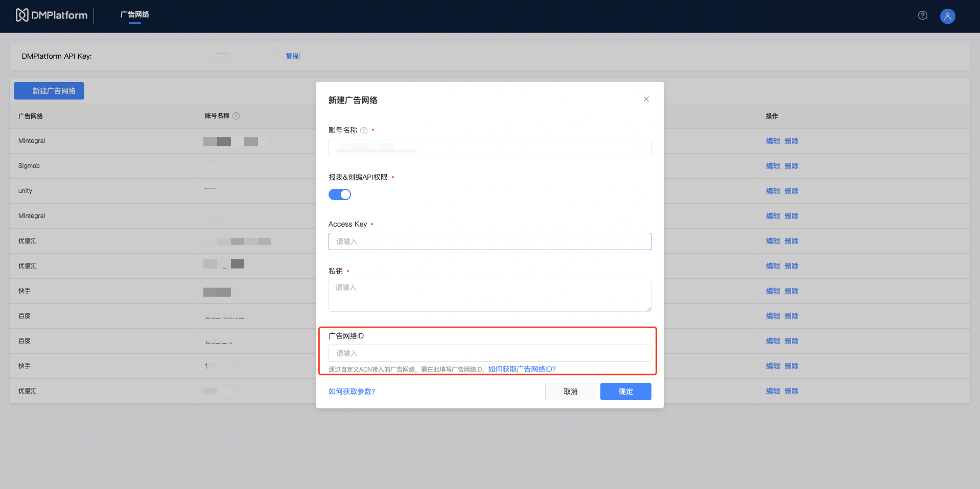Click the 账号名称 input in dialog
980x489 pixels.
489,148
